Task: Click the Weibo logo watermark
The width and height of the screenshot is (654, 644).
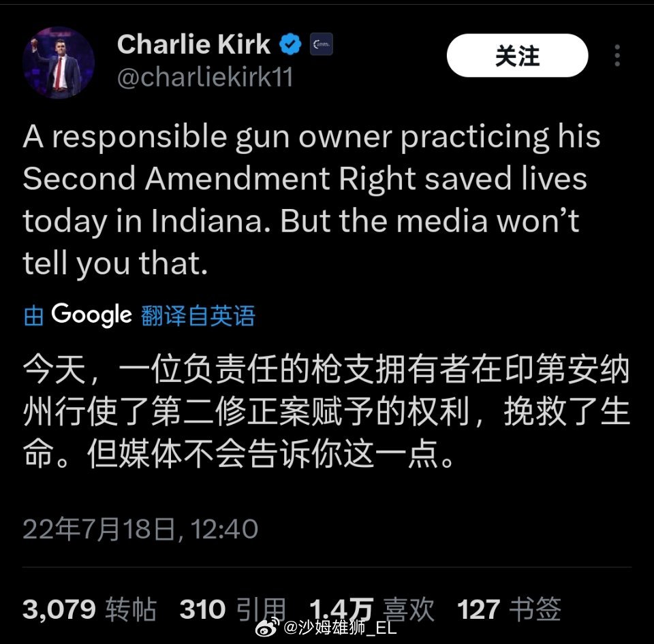Action: (x=267, y=628)
